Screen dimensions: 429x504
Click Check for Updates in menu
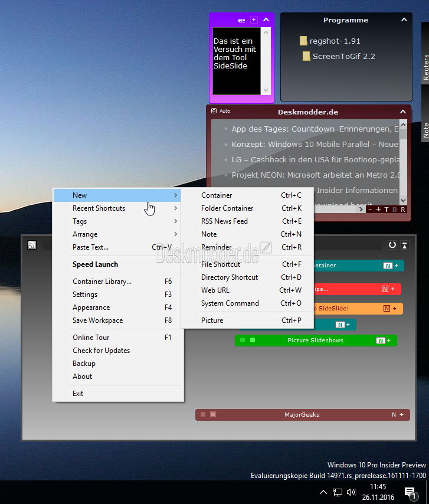pyautogui.click(x=117, y=351)
